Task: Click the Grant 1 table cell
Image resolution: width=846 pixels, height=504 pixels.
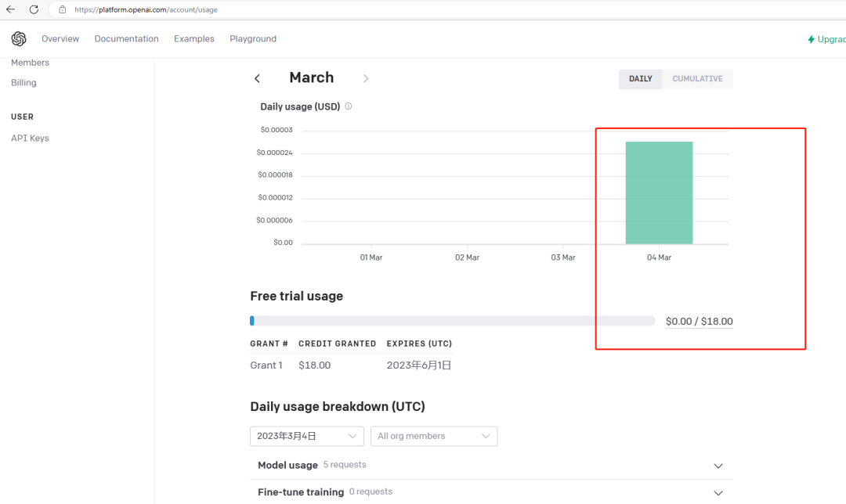Action: coord(266,365)
